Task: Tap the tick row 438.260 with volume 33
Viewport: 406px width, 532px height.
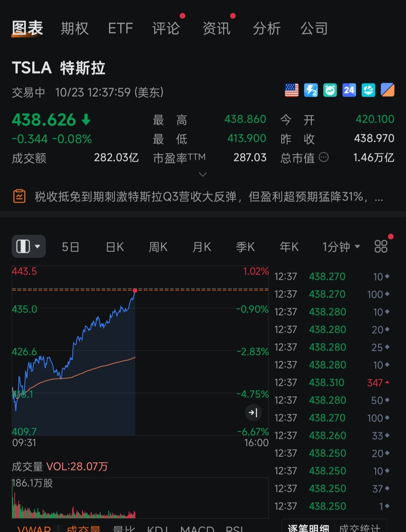Action: [332, 435]
